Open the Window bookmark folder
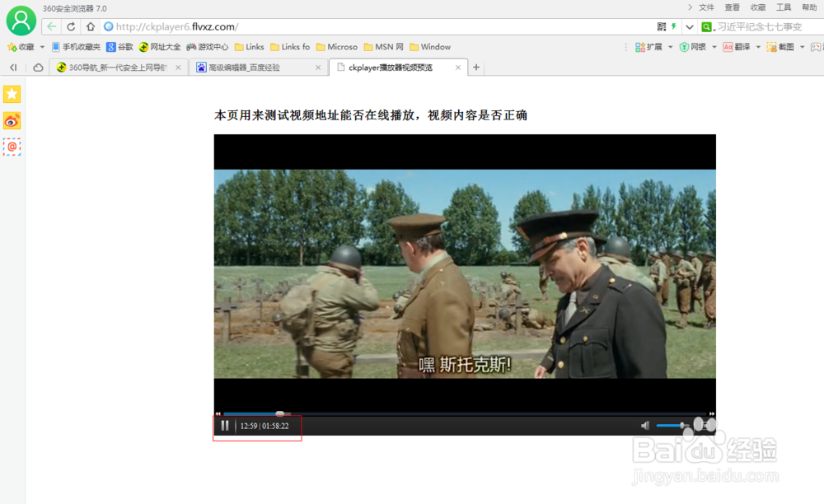 [430, 47]
